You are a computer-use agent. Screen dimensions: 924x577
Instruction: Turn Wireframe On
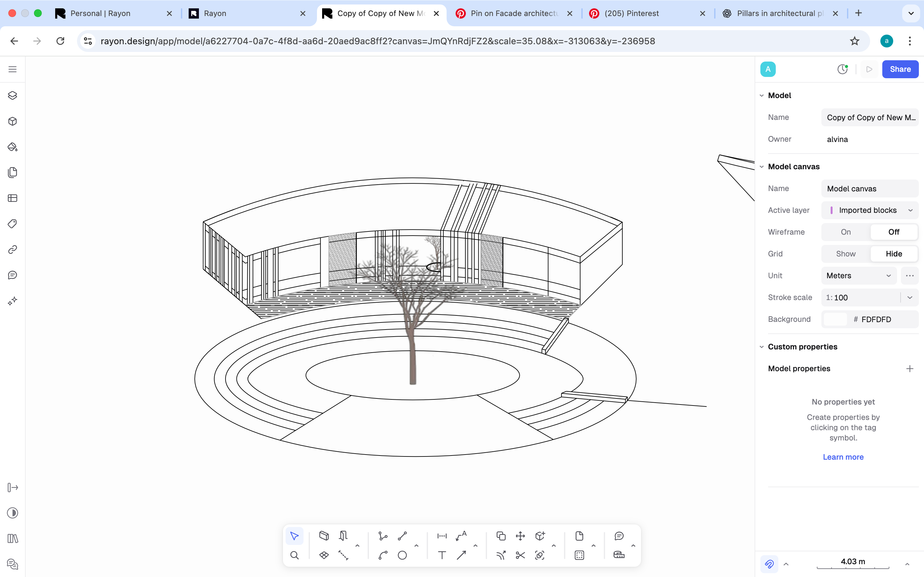pyautogui.click(x=845, y=232)
